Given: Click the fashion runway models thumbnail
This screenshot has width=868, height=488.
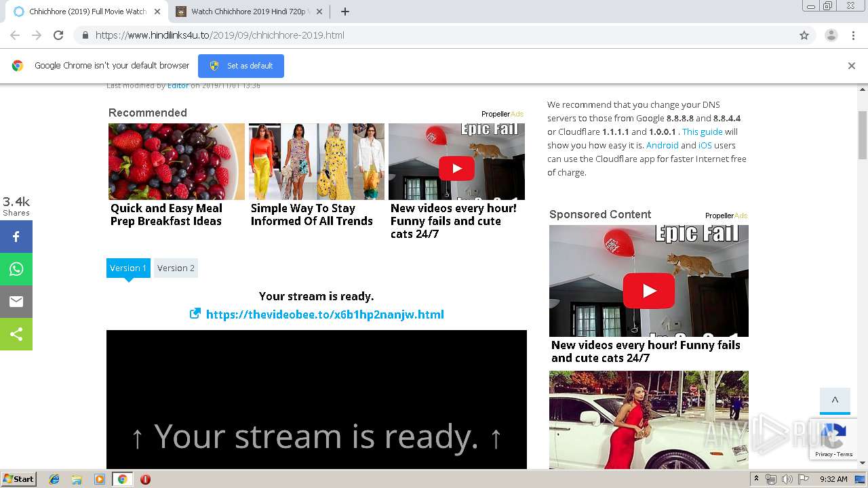Looking at the screenshot, I should coord(317,161).
